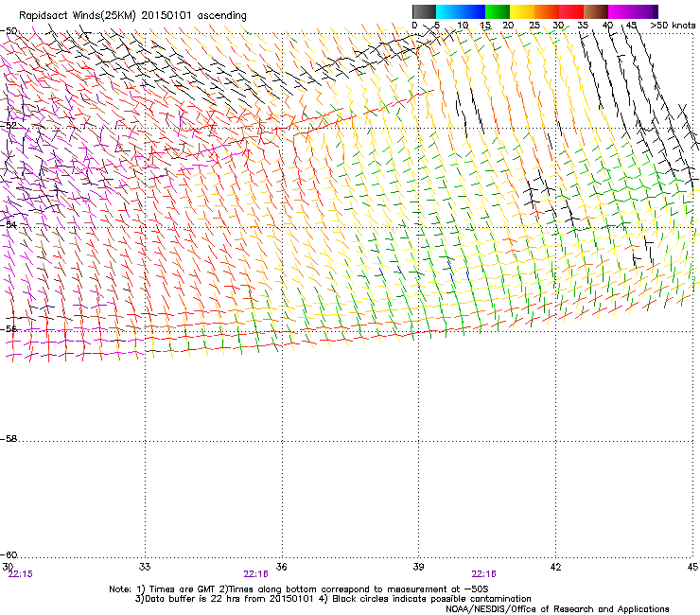The image size is (700, 615).
Task: Click the latitude label -52
Action: coord(9,126)
